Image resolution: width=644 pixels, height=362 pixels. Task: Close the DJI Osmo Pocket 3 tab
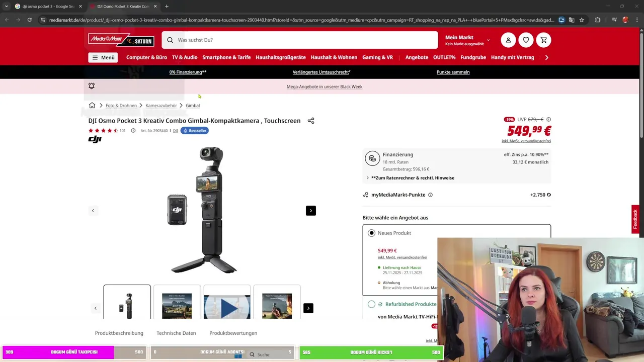(155, 7)
